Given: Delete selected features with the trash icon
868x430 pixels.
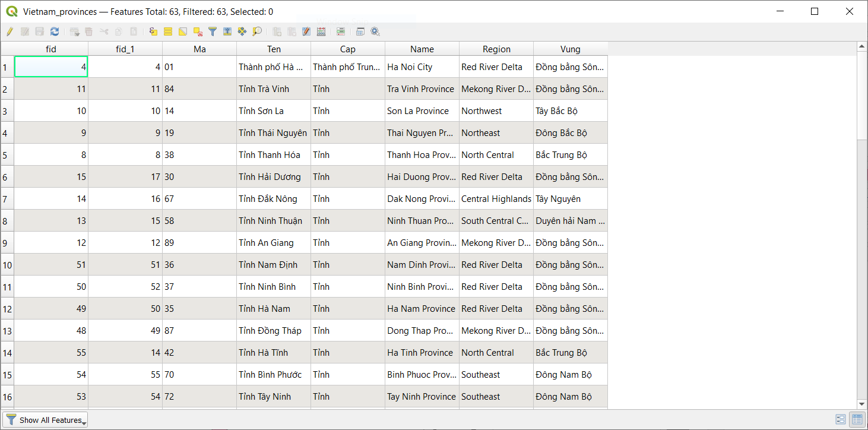Looking at the screenshot, I should [89, 31].
